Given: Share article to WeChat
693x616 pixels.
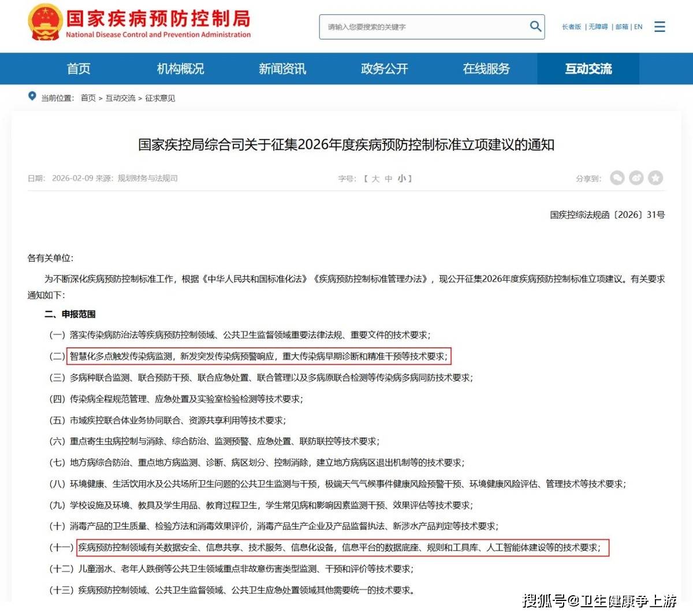Looking at the screenshot, I should click(x=617, y=178).
